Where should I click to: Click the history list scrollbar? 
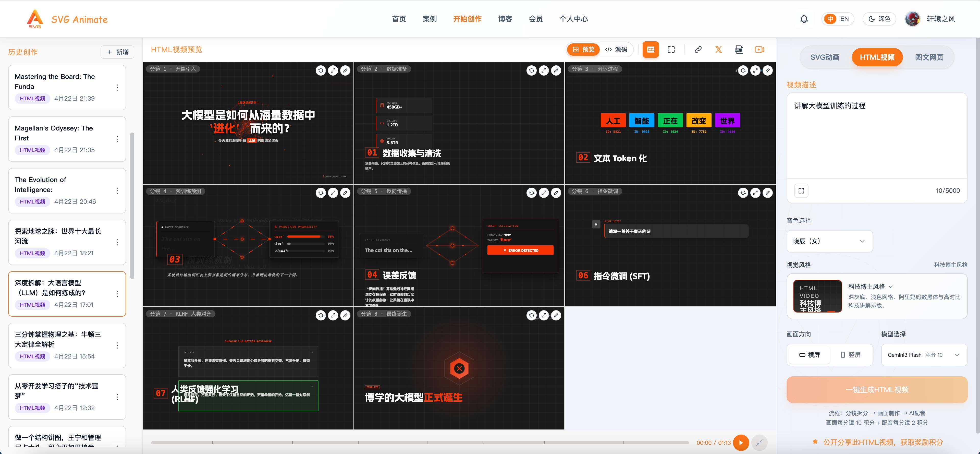(132, 206)
